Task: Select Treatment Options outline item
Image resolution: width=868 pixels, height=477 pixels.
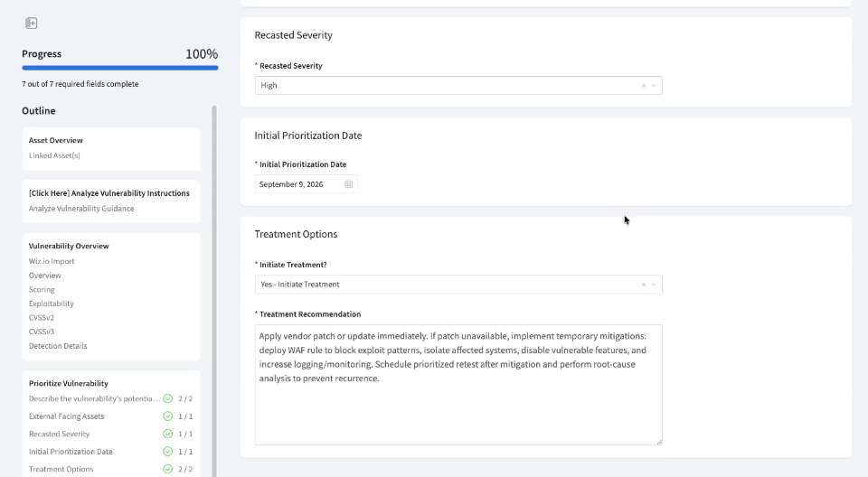Action: click(61, 469)
